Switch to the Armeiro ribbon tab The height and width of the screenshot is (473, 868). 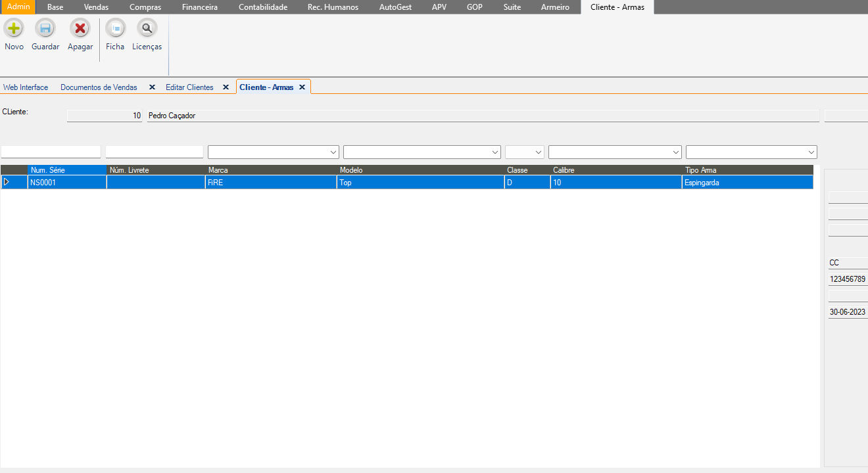[555, 7]
